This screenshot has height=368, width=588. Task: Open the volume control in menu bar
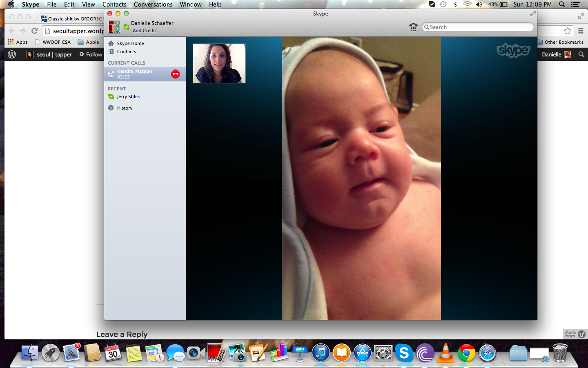(x=479, y=4)
